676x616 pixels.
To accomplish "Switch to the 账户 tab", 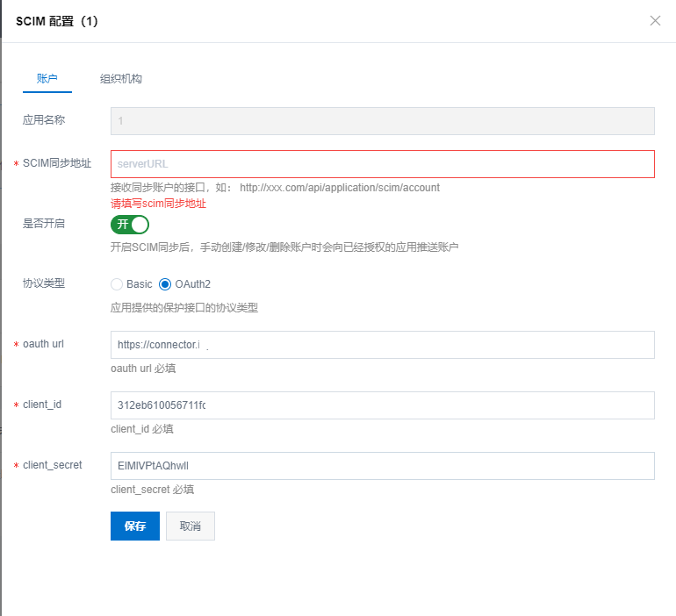I will click(47, 79).
